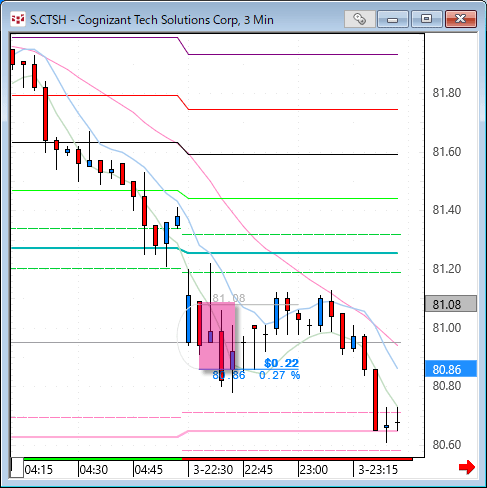Click the 81.80 price label on scale
Viewport: 487px width, 488px height.
(x=447, y=92)
